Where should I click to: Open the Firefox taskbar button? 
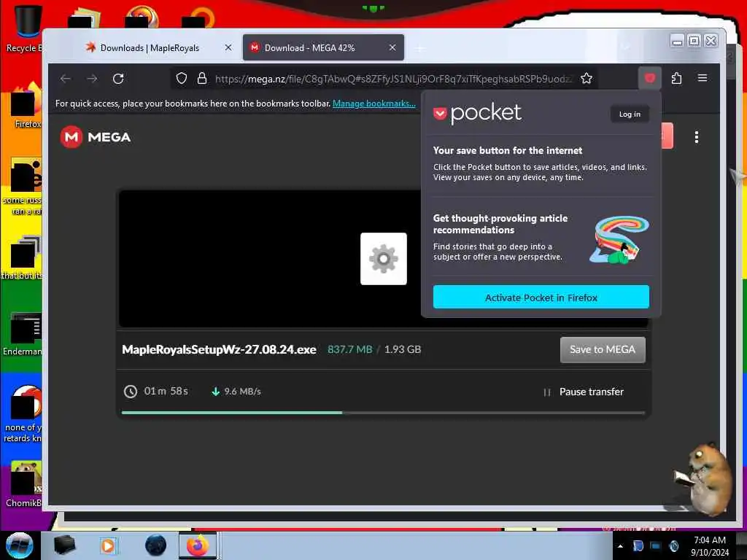point(198,545)
